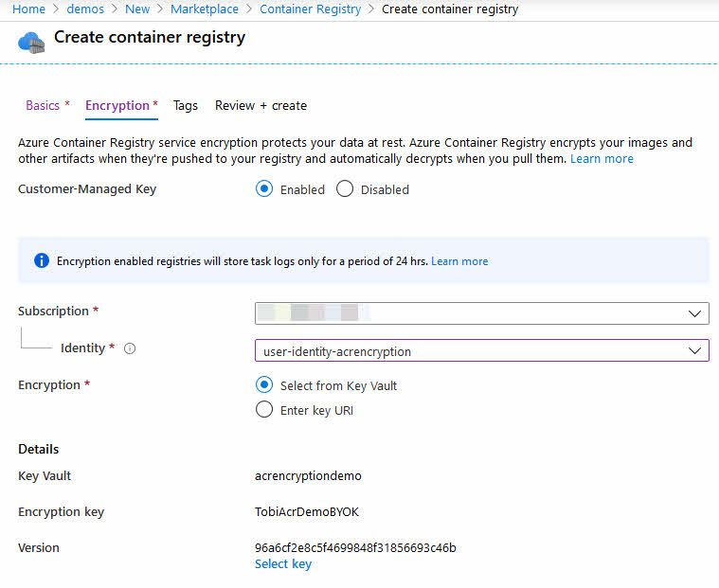
Task: Click Learn more link in encryption description
Action: click(602, 158)
